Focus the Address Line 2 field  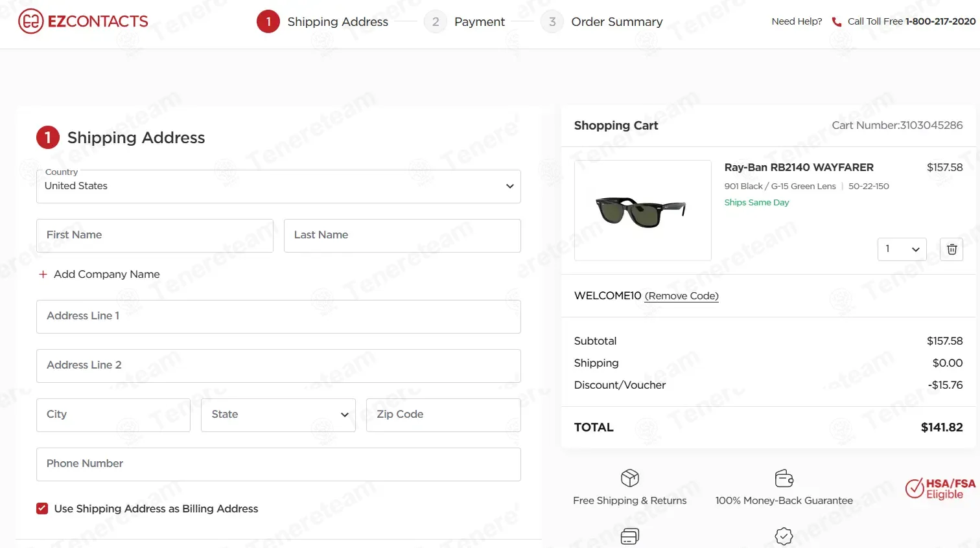point(279,366)
